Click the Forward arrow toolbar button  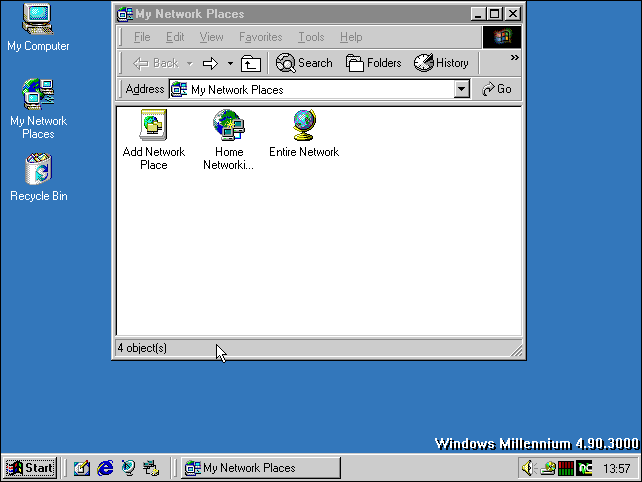[x=210, y=63]
